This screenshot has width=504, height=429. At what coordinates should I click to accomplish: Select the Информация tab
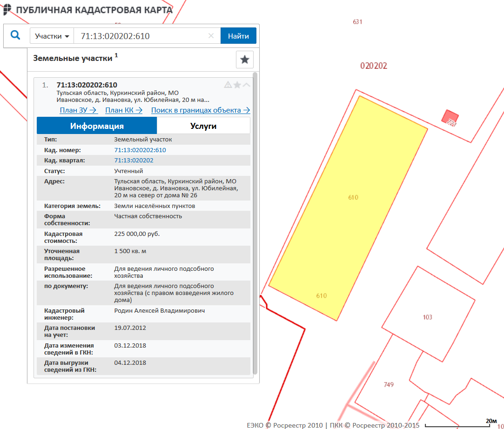pyautogui.click(x=97, y=126)
